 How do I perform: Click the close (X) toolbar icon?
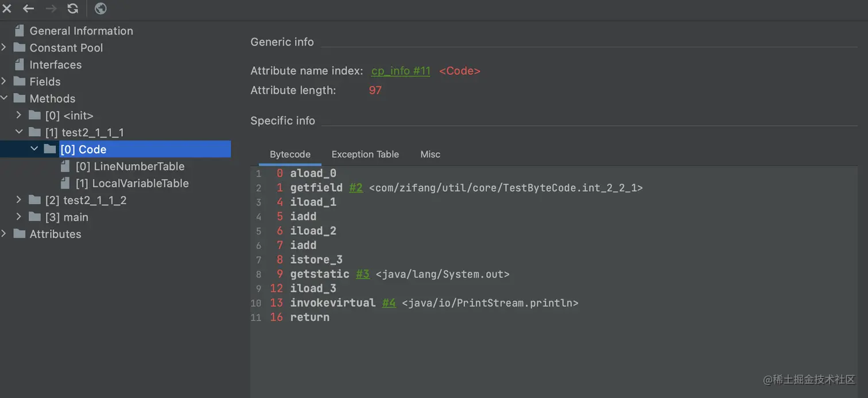[x=7, y=9]
